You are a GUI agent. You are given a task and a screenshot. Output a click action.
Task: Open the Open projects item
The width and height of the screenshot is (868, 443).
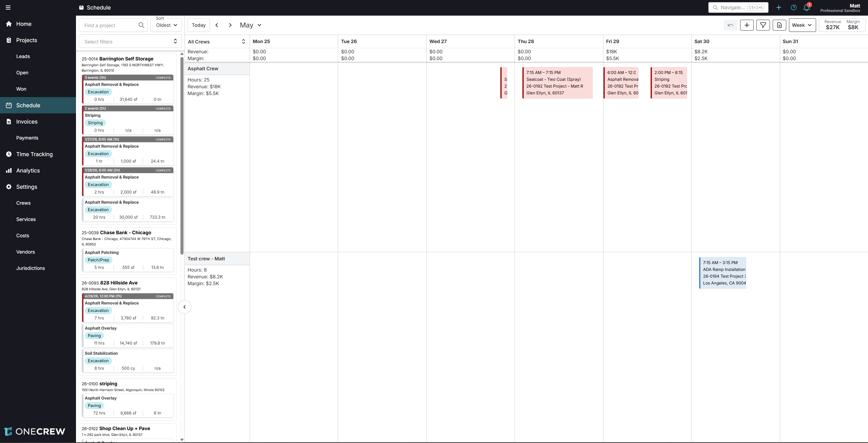coord(22,73)
